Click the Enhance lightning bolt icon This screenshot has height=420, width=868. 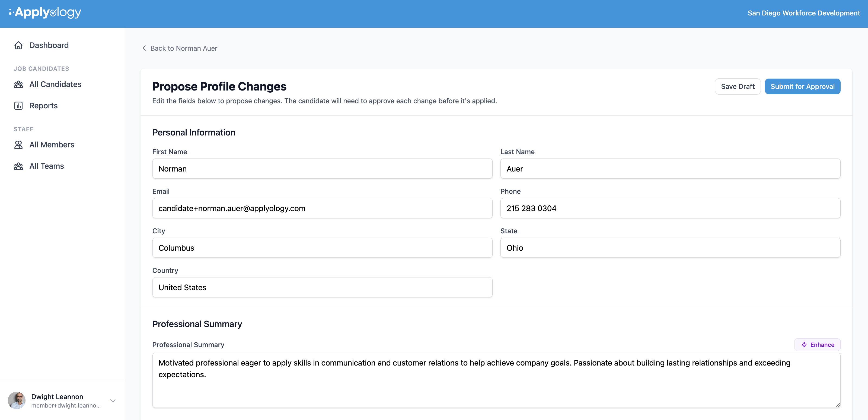click(804, 345)
